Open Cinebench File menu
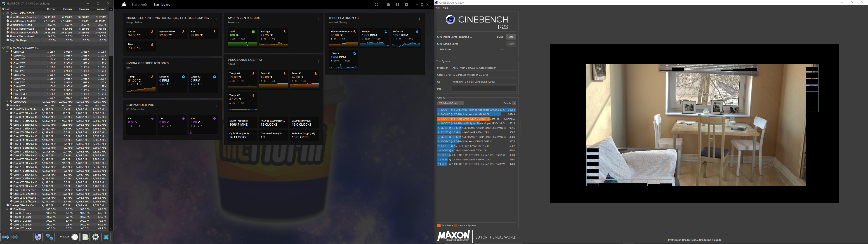Viewport: 868px width, 244px height. tap(438, 8)
